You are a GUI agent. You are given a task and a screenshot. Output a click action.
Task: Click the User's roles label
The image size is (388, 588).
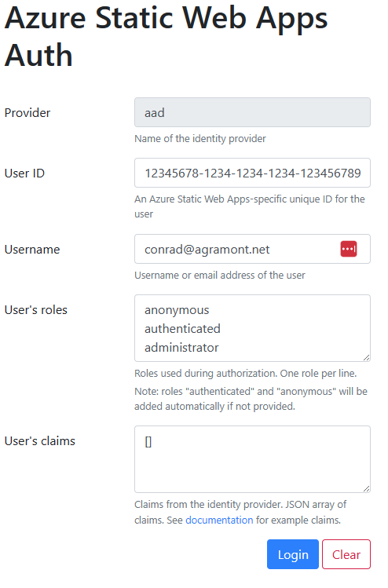click(x=36, y=310)
